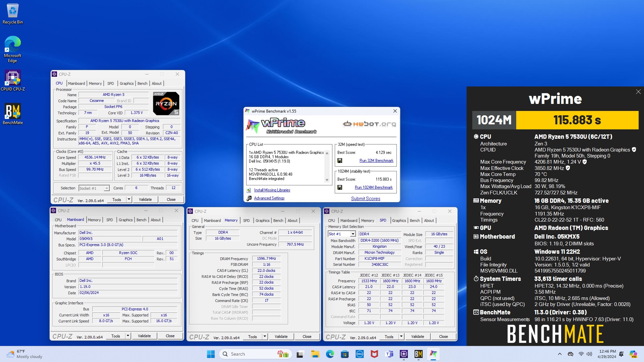Open About tab in SPD CPU-Z window

tap(429, 221)
